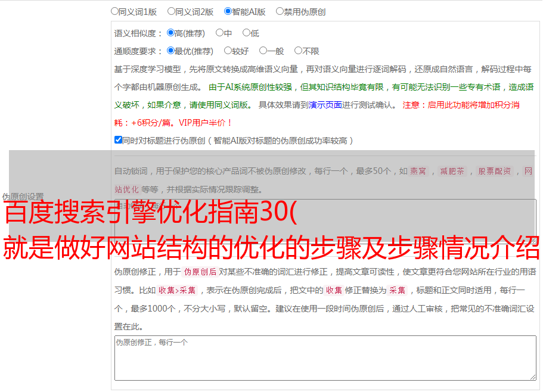Select the 同义词2版 radio option
This screenshot has width=543, height=392.
171,11
